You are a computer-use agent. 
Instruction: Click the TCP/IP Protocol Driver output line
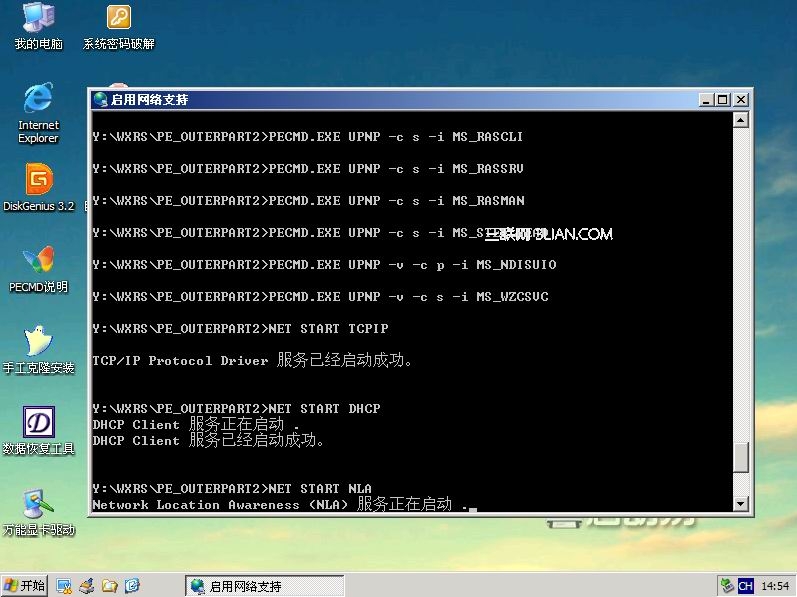pos(253,360)
